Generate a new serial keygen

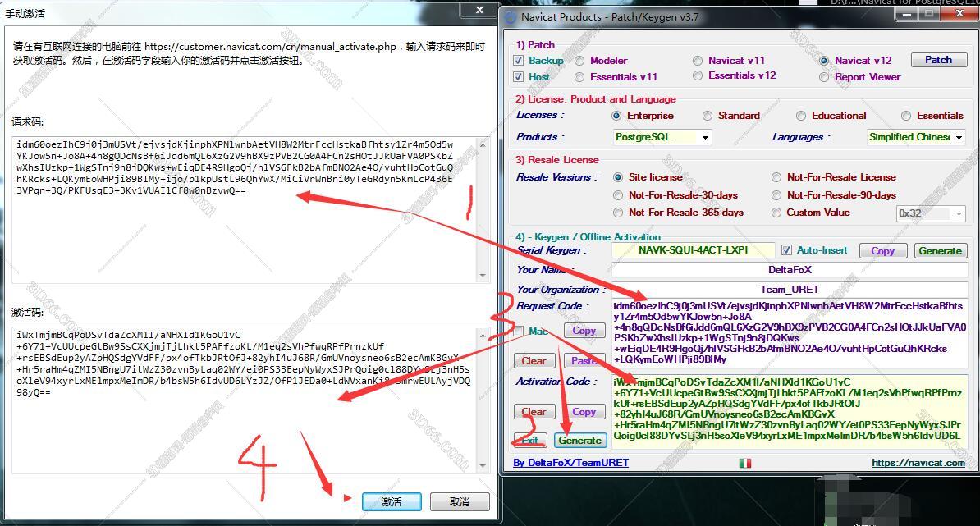pyautogui.click(x=940, y=250)
